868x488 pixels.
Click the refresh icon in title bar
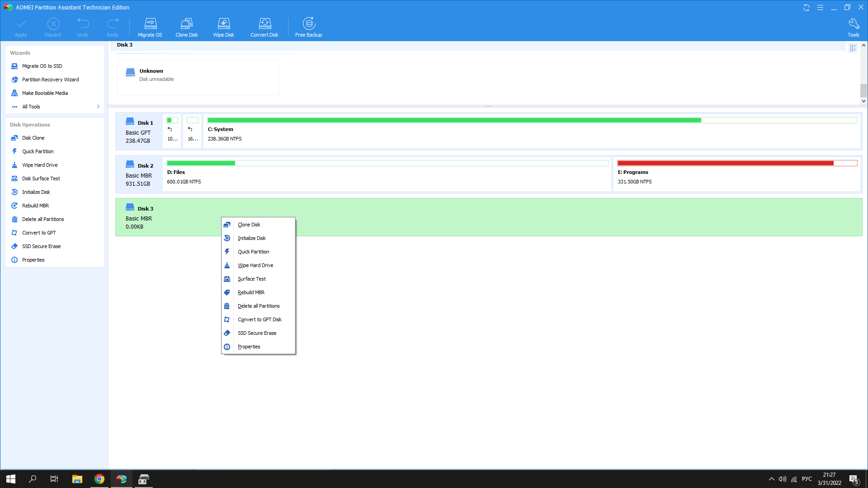(806, 8)
